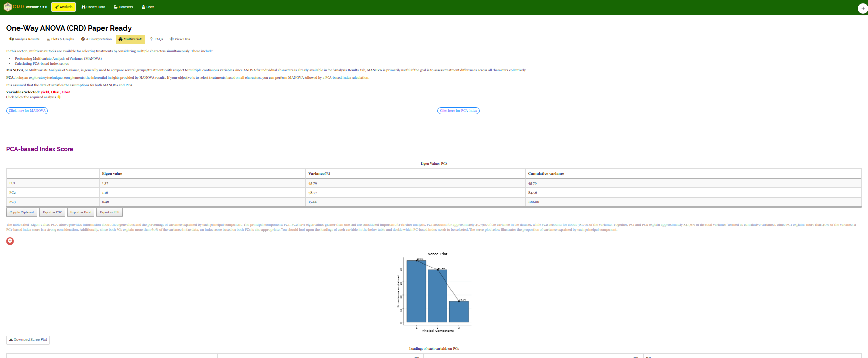Click the white plus circle button
The image size is (868, 358).
[x=863, y=8]
